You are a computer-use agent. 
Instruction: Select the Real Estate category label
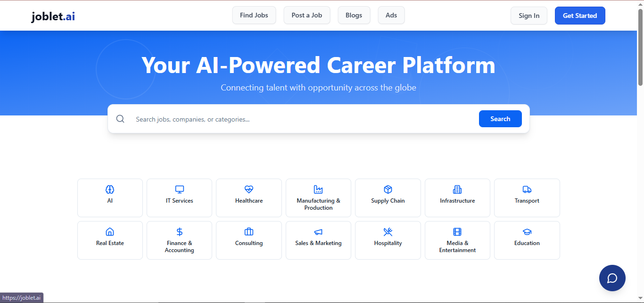pyautogui.click(x=110, y=243)
